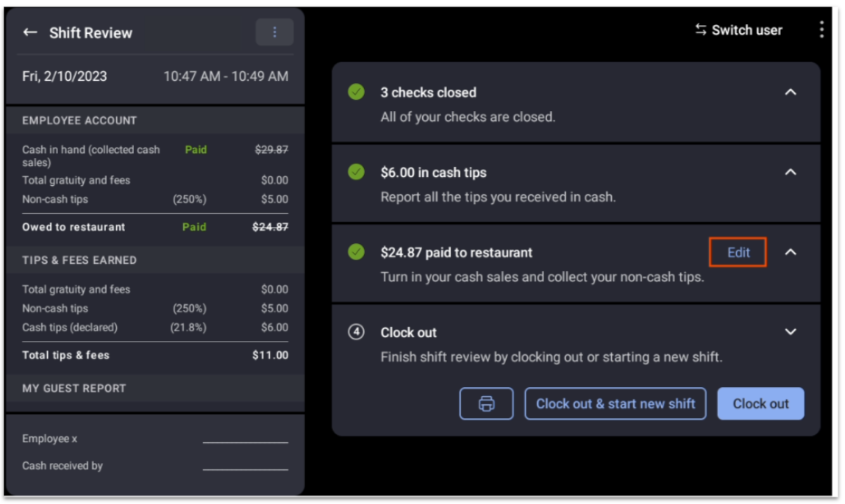Open the top-right three-dot menu

click(x=821, y=29)
